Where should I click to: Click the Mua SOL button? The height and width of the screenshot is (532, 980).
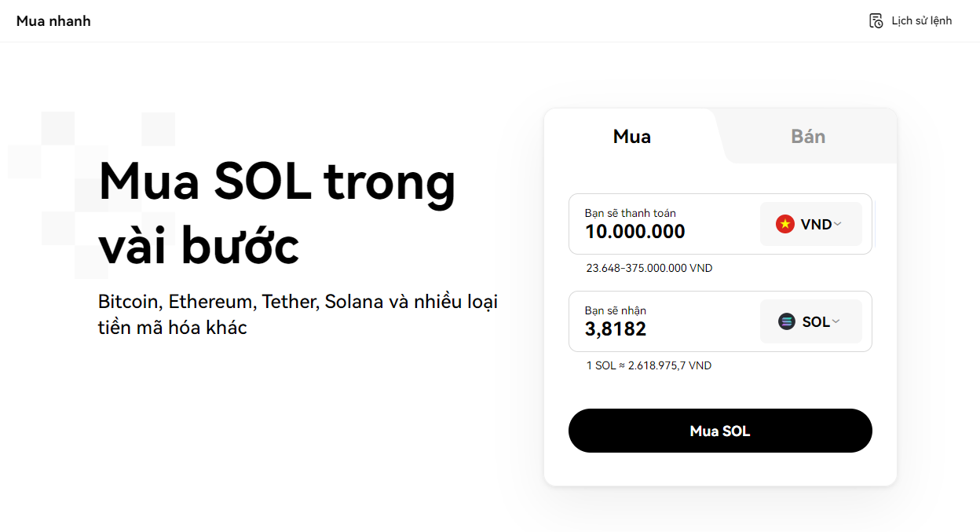(x=720, y=431)
